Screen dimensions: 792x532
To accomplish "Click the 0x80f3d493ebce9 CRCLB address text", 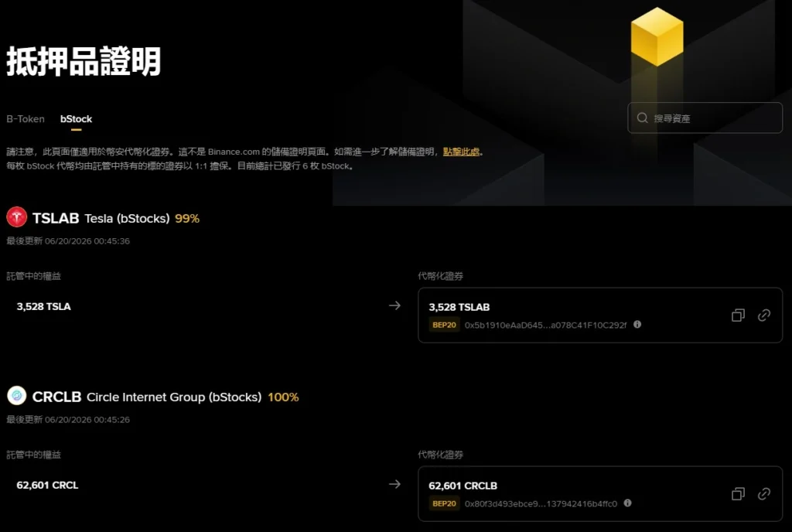I will click(541, 503).
